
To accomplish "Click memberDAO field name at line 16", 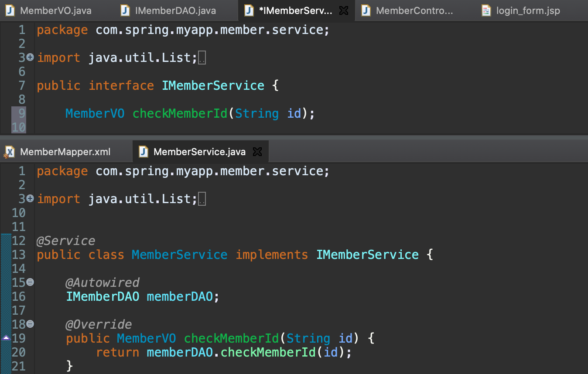I will (x=179, y=296).
